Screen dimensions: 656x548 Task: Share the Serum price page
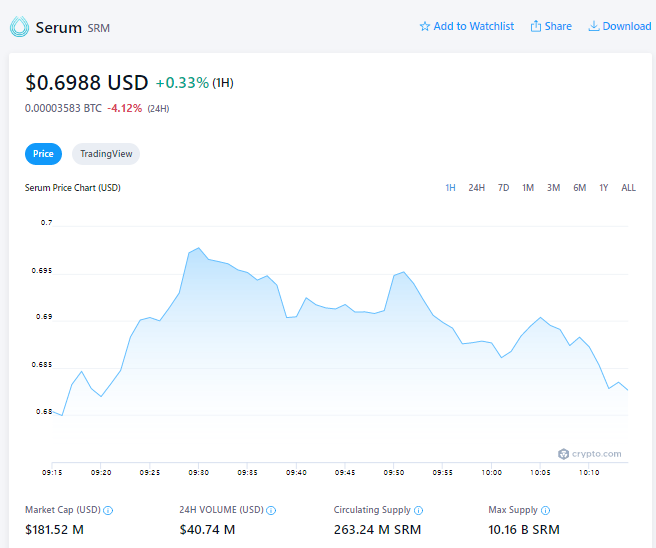551,26
